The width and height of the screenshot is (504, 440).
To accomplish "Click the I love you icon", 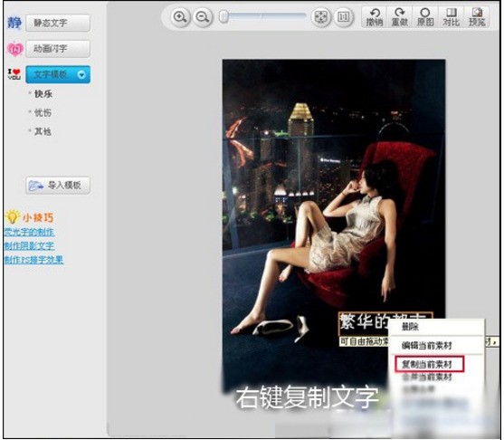I will click(14, 74).
